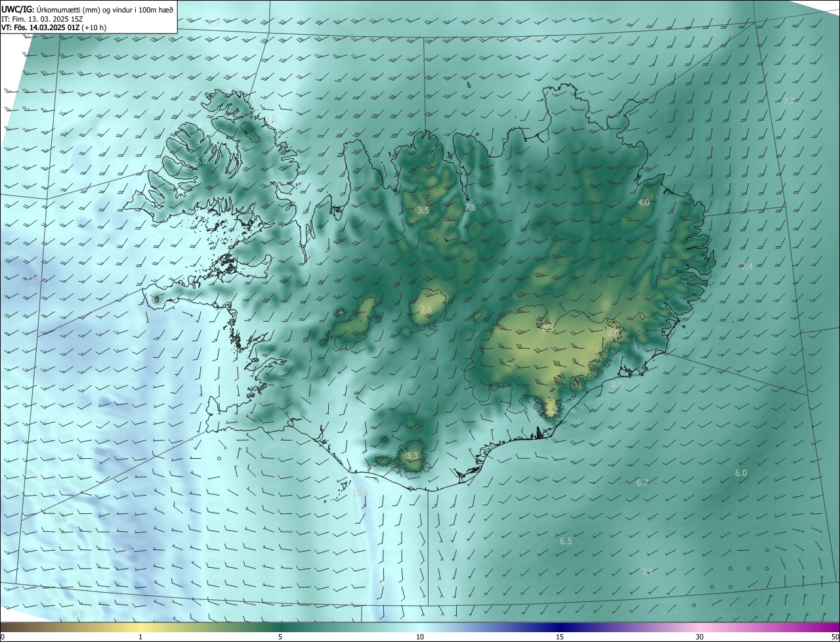Image resolution: width=840 pixels, height=642 pixels.
Task: Click the 7.4 value off the east coast
Action: 747,267
